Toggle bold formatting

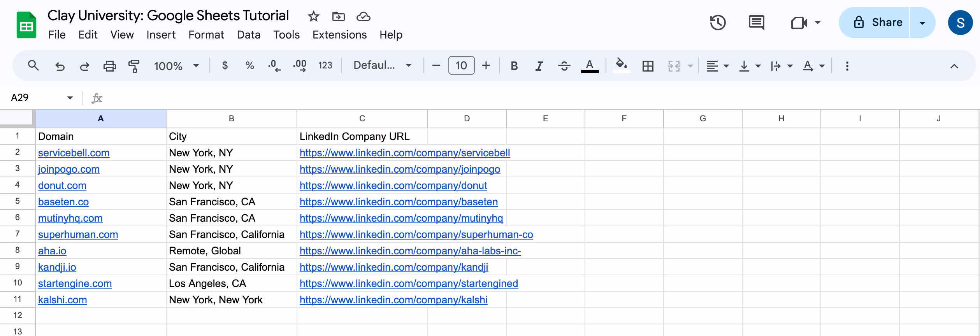[x=514, y=66]
